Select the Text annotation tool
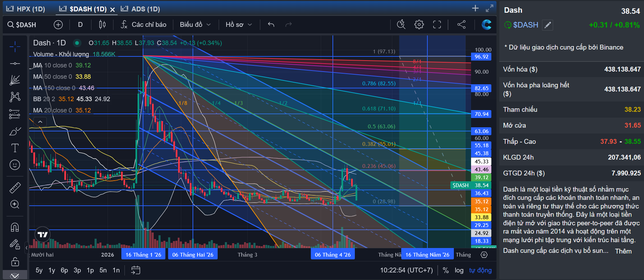Viewport: 644px width, 280px height. coord(15,148)
